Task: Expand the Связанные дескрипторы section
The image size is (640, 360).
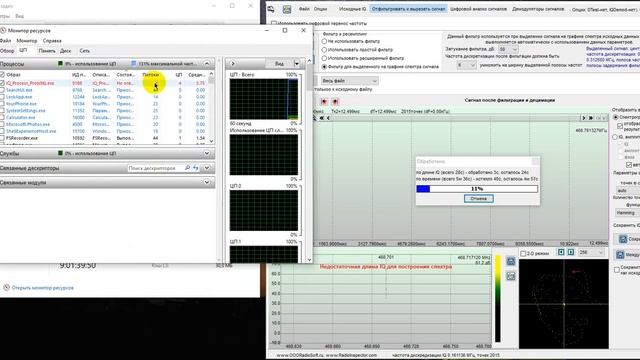Action: point(207,168)
